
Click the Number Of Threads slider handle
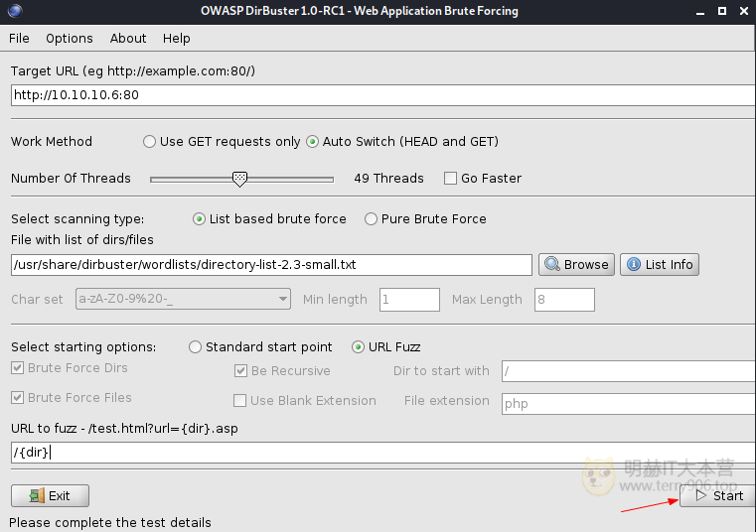click(239, 179)
